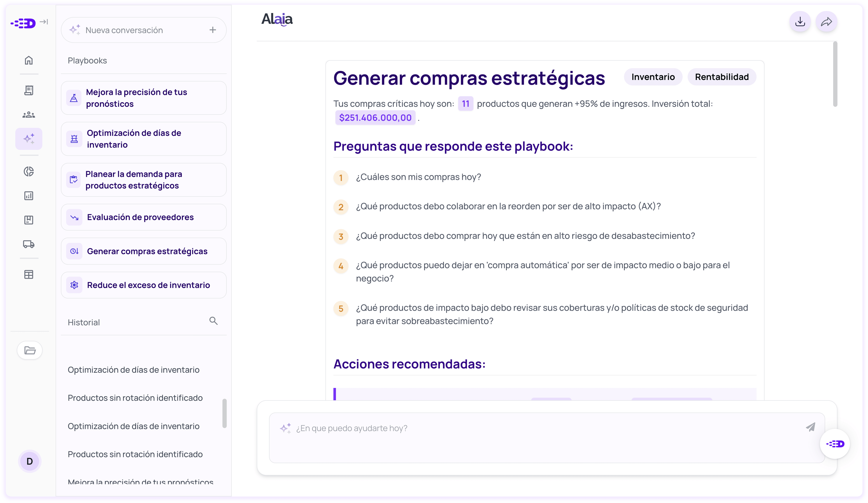Focus the ¿En que puedo ayudarte hoy? input
The width and height of the screenshot is (868, 503).
coord(547,438)
